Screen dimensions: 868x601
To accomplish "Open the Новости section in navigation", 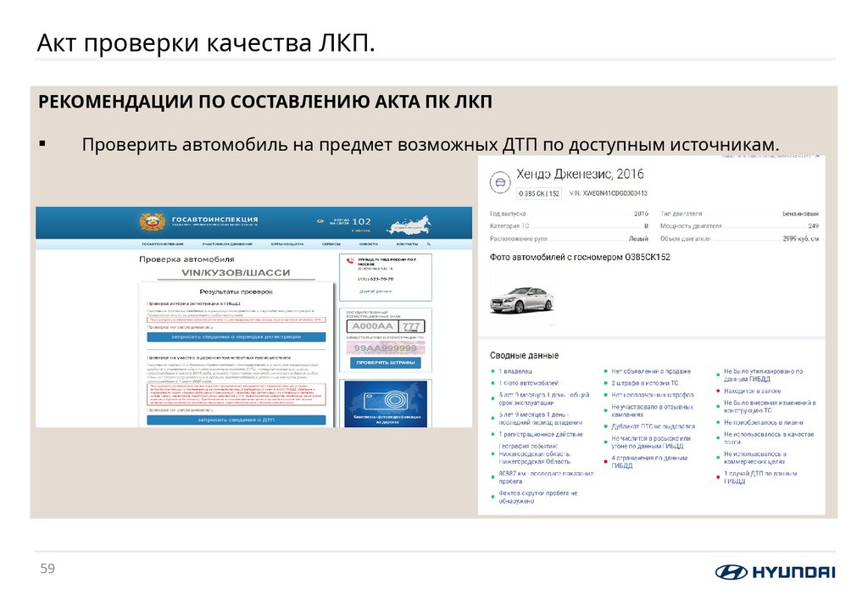I will [368, 243].
